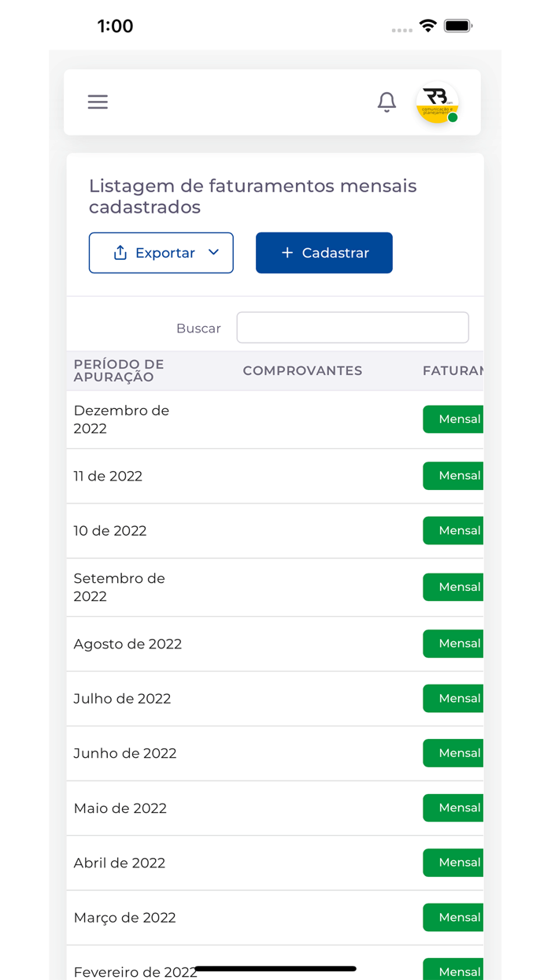Expand options on the Setembro de 2022 entry
Image resolution: width=551 pixels, height=980 pixels.
click(457, 587)
